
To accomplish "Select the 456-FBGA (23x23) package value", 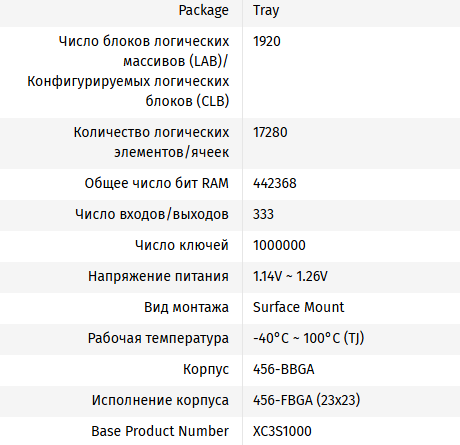I will 307,400.
